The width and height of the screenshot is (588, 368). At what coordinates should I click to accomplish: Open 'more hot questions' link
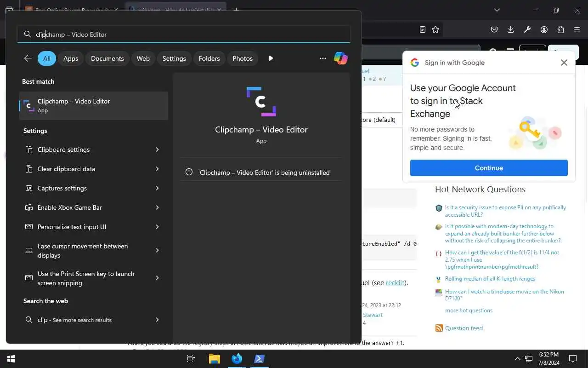[469, 310]
